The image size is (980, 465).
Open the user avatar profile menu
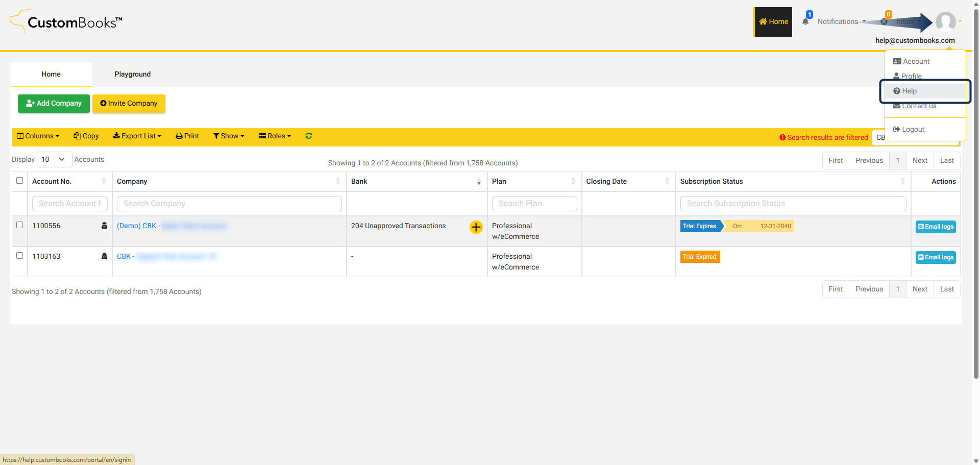pos(945,22)
